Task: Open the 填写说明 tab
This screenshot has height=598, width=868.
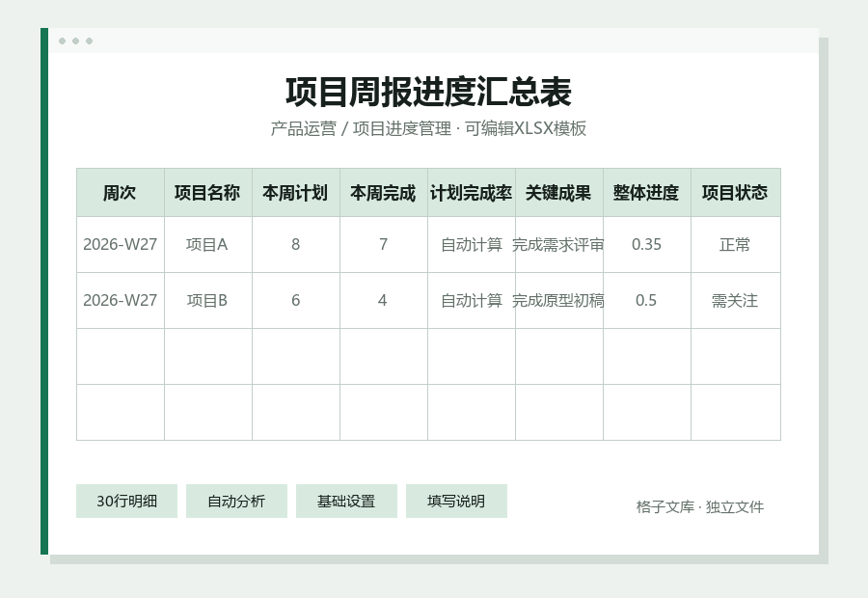Action: [x=456, y=502]
